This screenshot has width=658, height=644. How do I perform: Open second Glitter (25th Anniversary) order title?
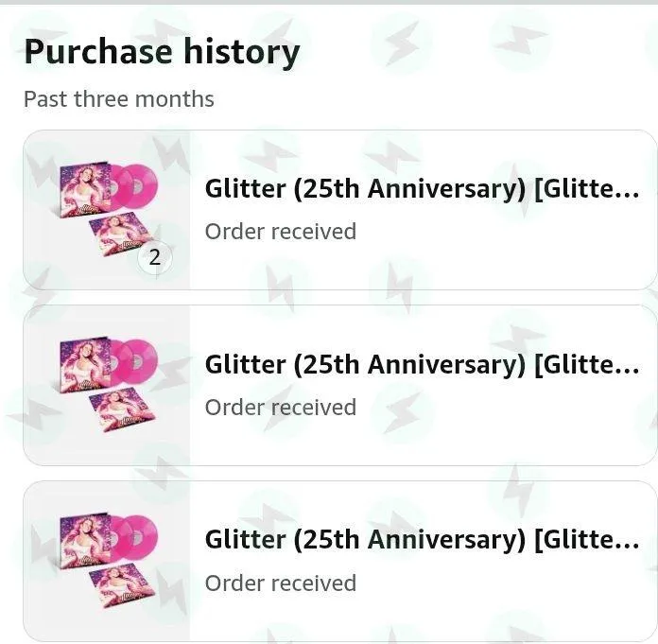[423, 364]
